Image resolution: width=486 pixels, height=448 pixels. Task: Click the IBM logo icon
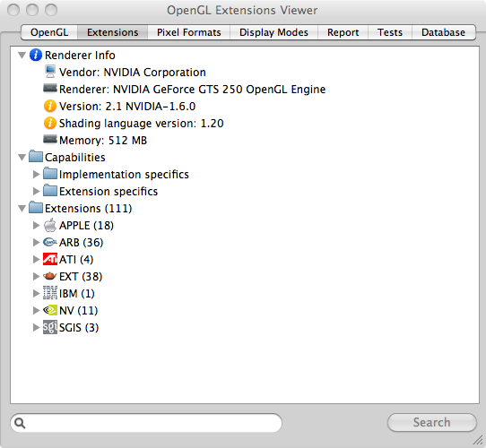[x=50, y=293]
